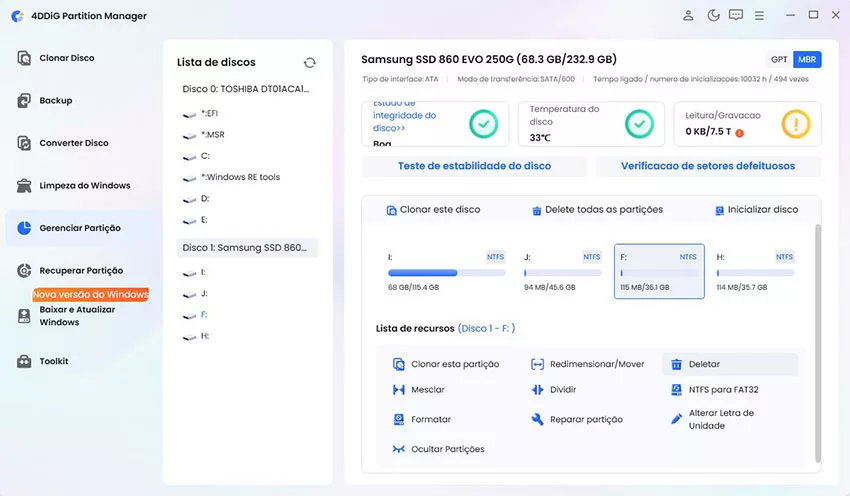This screenshot has width=850, height=496.
Task: Click the read/write yellow warning icon
Action: pyautogui.click(x=796, y=124)
